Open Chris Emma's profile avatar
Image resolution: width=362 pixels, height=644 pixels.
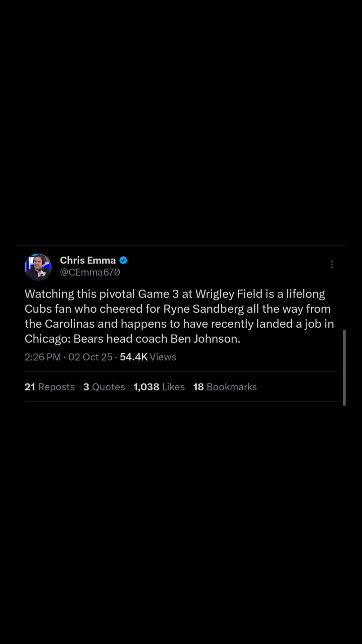(38, 267)
